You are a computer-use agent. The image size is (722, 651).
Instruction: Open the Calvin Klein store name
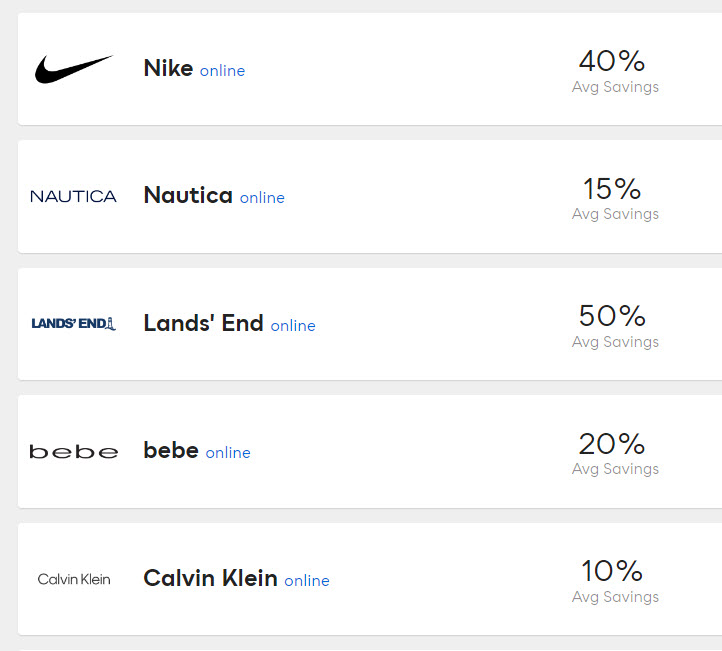[x=210, y=578]
